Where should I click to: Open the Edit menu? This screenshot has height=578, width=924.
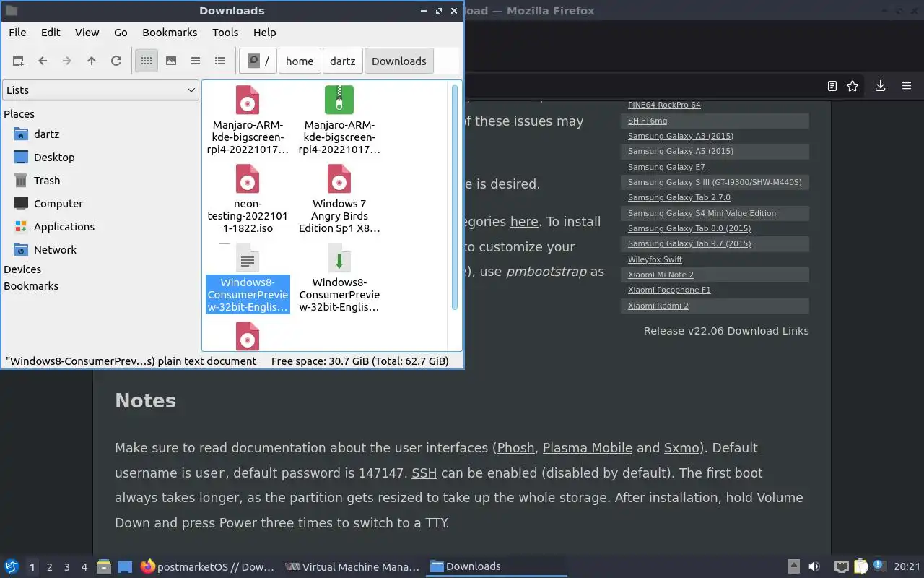tap(51, 33)
